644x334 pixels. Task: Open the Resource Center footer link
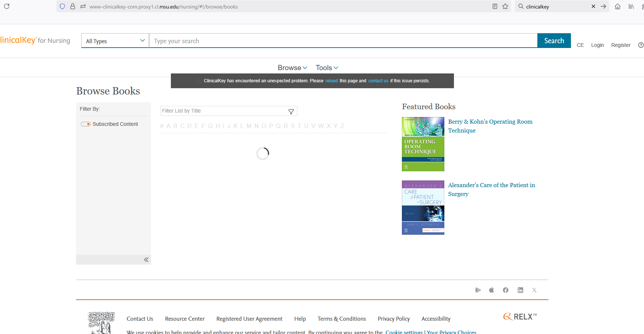(x=185, y=318)
